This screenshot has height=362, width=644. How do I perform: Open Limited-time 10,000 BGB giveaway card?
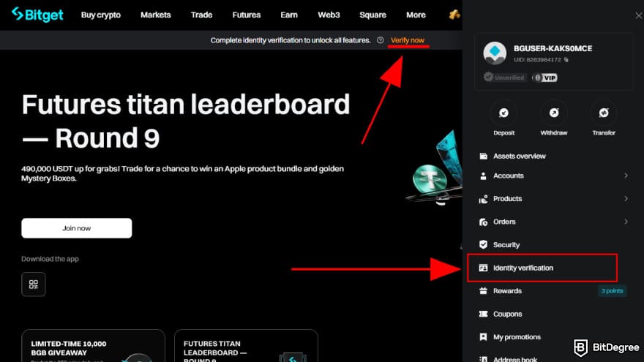coord(93,346)
